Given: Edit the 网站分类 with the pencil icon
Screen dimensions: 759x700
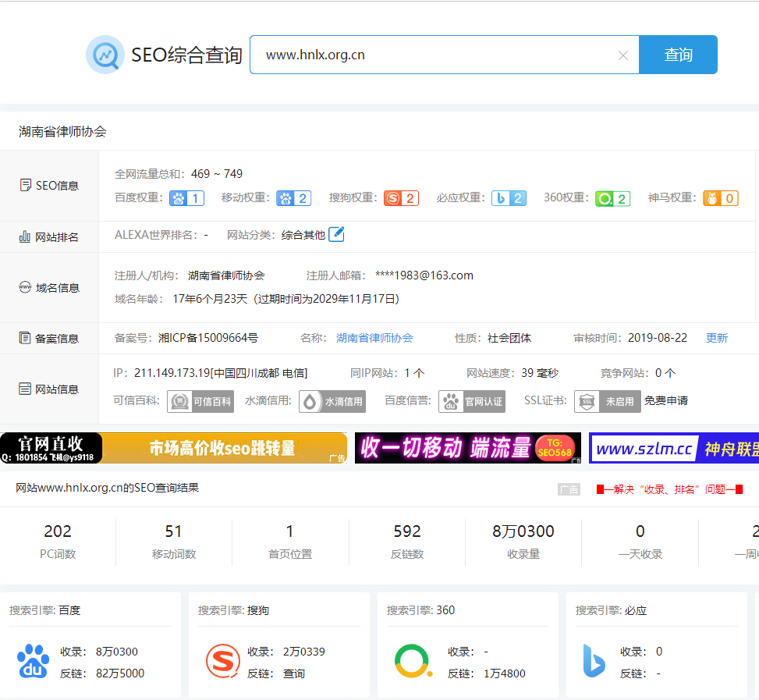Looking at the screenshot, I should 336,234.
